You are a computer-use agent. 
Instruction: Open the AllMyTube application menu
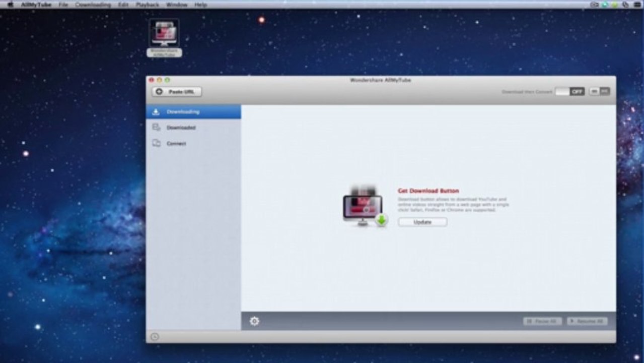(x=36, y=5)
